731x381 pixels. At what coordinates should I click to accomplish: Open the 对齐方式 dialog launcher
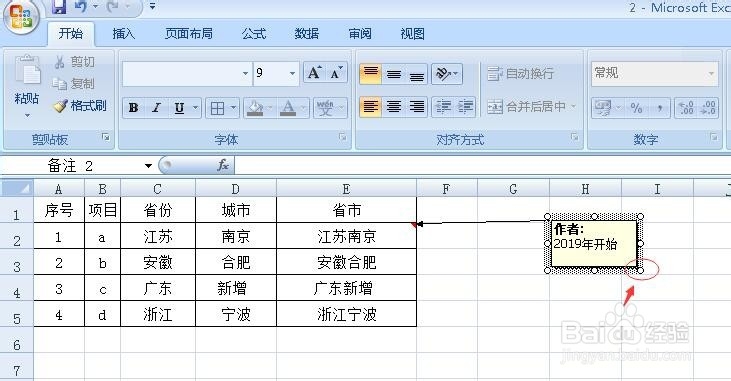(x=574, y=137)
